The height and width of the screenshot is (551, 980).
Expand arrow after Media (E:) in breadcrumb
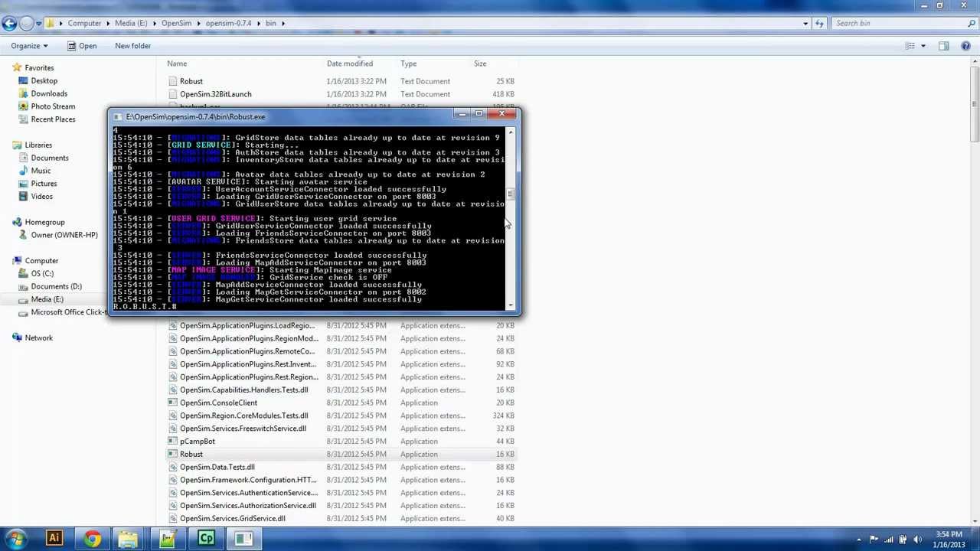point(153,24)
